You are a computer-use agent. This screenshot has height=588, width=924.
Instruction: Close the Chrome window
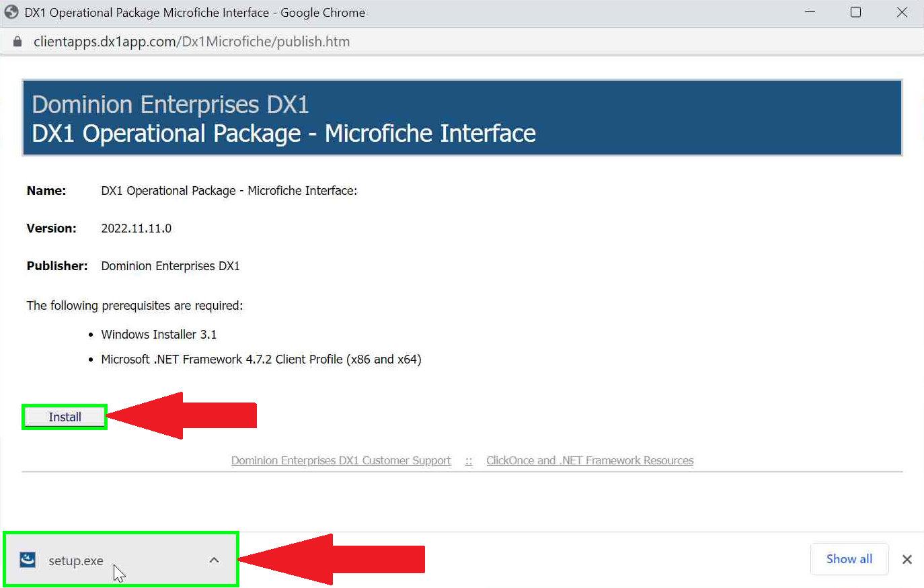pyautogui.click(x=902, y=12)
